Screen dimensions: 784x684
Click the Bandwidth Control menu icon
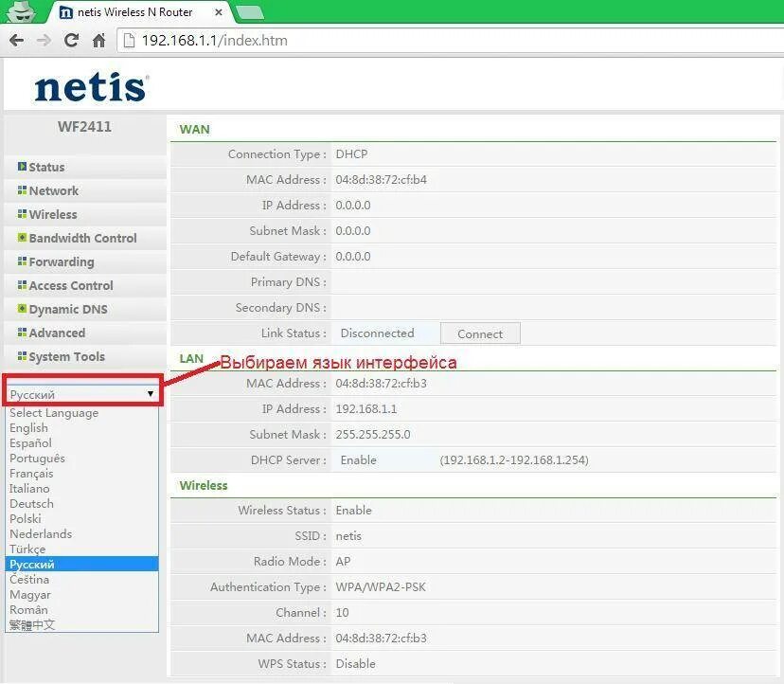[x=22, y=237]
